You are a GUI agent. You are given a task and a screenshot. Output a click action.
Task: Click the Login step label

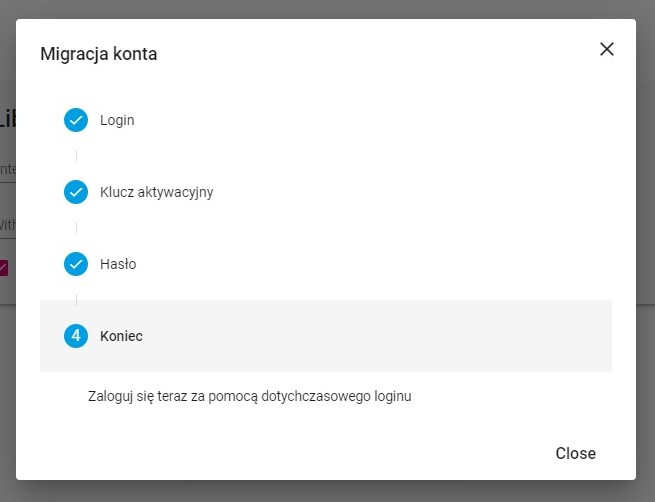(x=117, y=120)
